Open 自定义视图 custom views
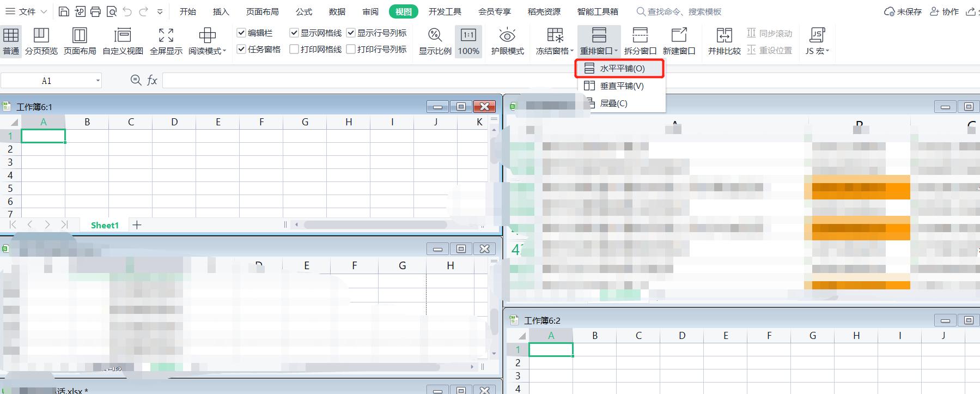The width and height of the screenshot is (980, 394). click(123, 41)
